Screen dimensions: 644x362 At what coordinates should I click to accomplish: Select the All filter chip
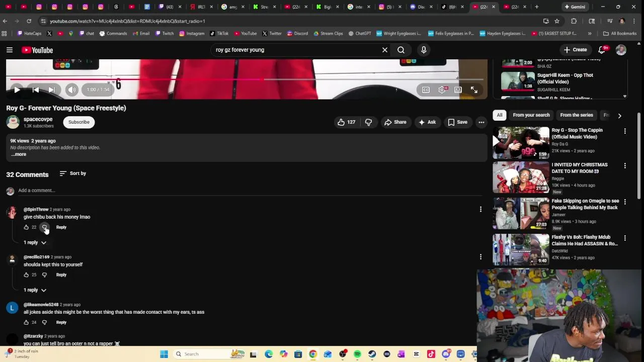[500, 115]
